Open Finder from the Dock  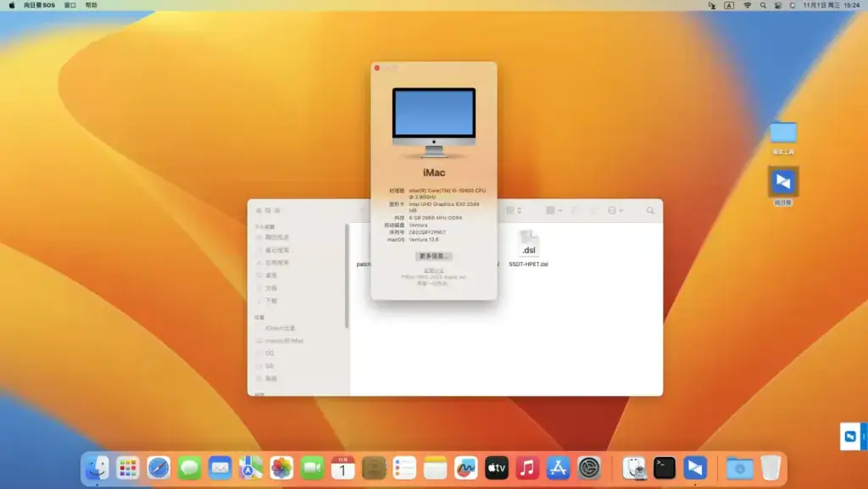click(x=97, y=468)
